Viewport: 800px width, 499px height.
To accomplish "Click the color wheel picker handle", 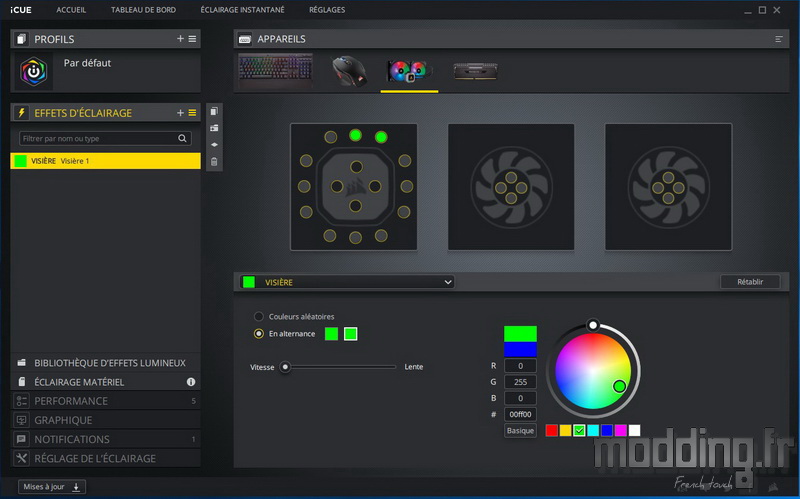I will coord(619,386).
